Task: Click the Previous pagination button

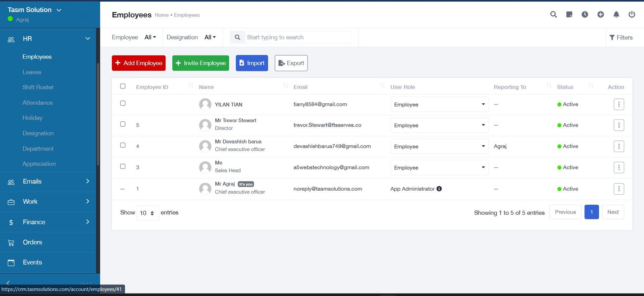Action: [565, 212]
